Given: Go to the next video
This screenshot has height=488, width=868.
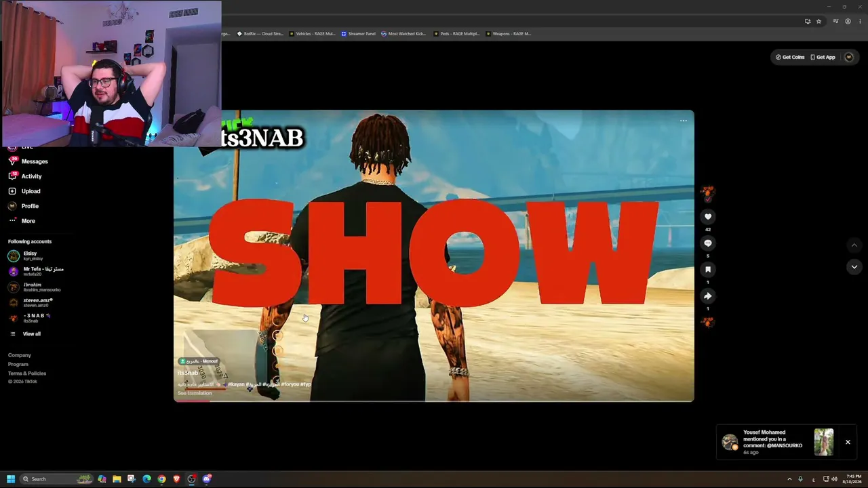Looking at the screenshot, I should [854, 267].
